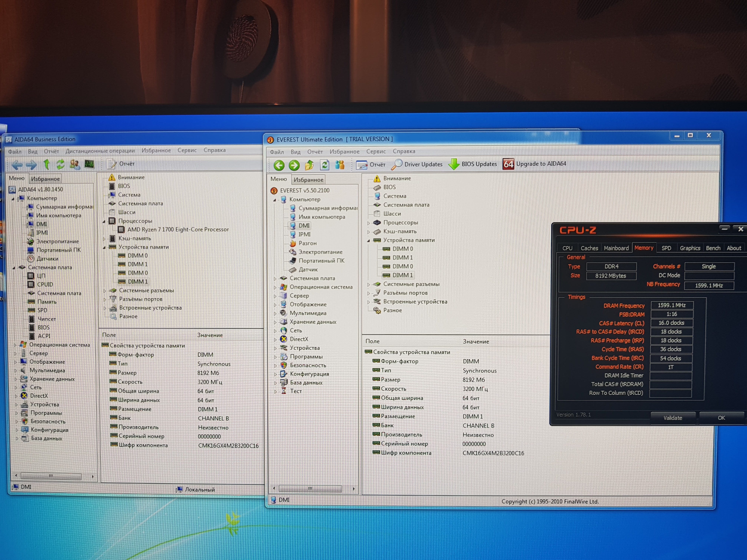Open the Избранное tab in EVEREST sidebar
The height and width of the screenshot is (560, 747).
[x=308, y=180]
